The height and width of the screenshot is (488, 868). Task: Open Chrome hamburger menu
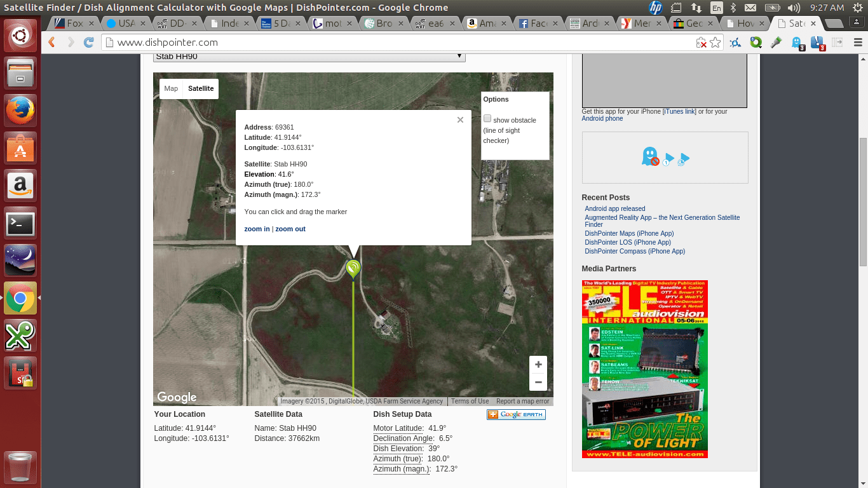tap(858, 43)
